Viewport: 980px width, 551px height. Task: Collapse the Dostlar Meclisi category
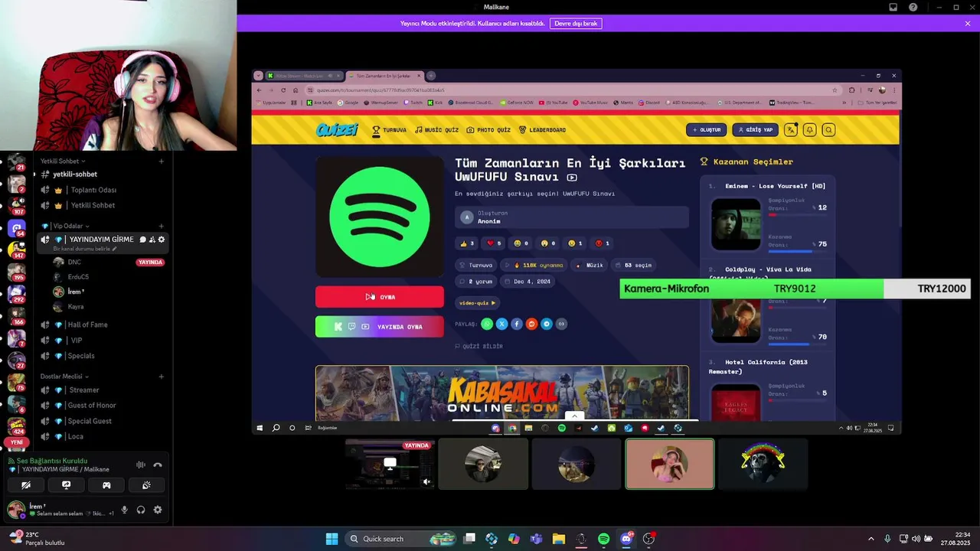coord(64,377)
